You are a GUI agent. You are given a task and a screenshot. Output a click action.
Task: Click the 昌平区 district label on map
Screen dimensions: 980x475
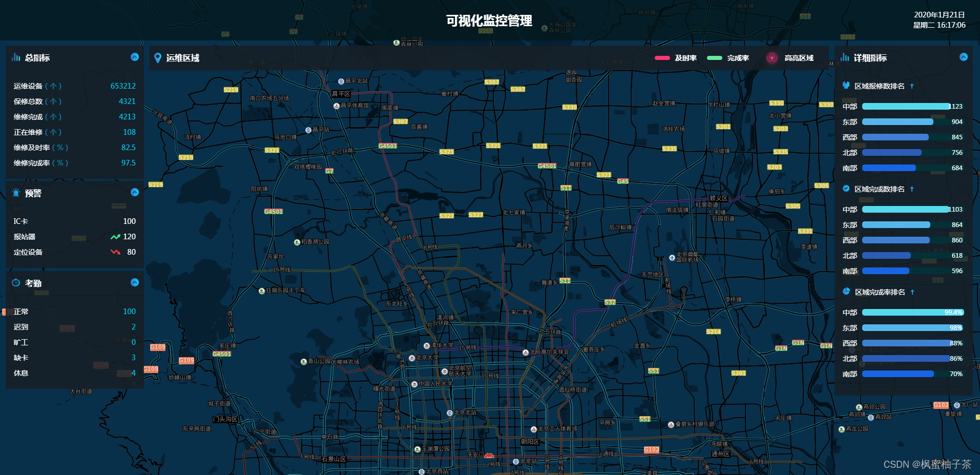click(x=341, y=94)
